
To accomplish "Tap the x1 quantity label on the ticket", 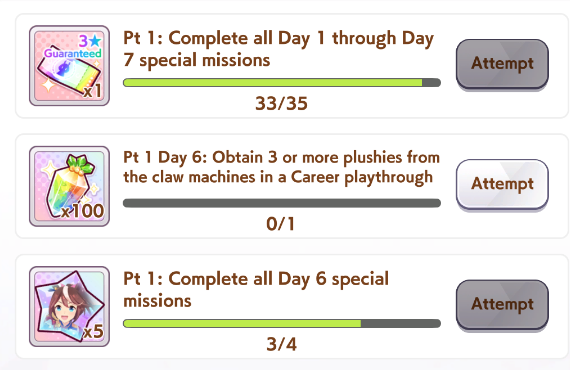I will (x=92, y=91).
